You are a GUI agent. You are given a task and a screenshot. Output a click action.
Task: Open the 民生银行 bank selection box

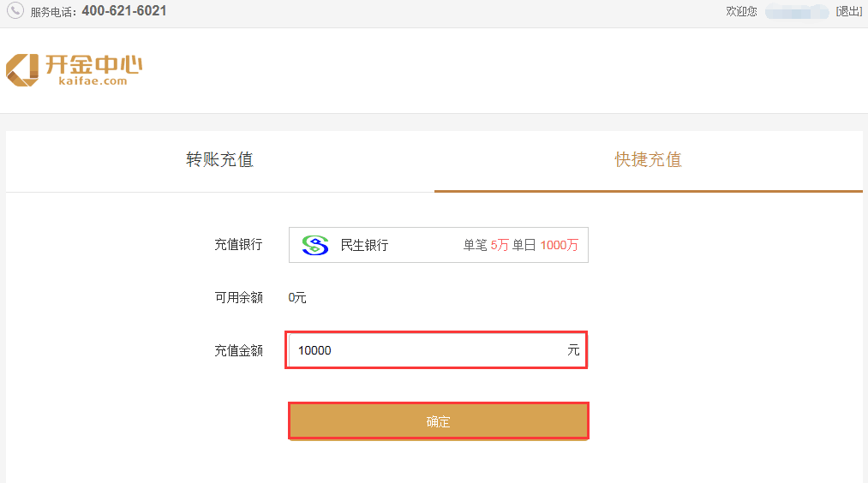(439, 245)
